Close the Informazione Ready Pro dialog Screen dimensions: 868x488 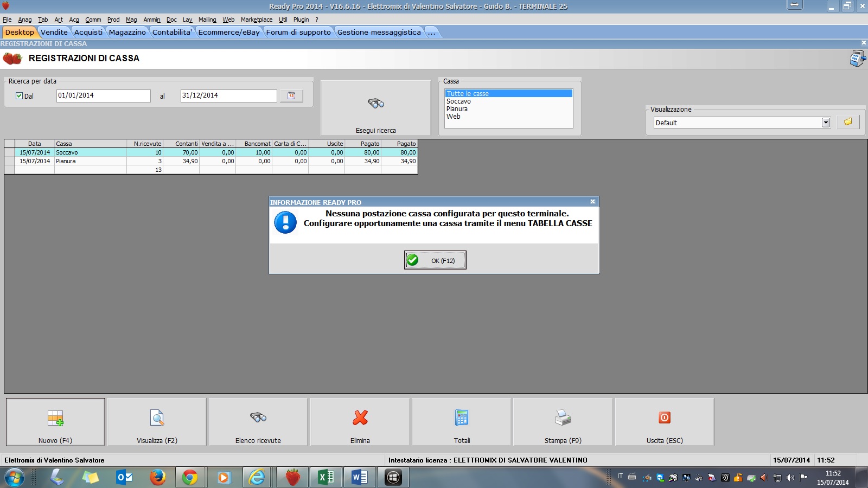[x=592, y=202]
